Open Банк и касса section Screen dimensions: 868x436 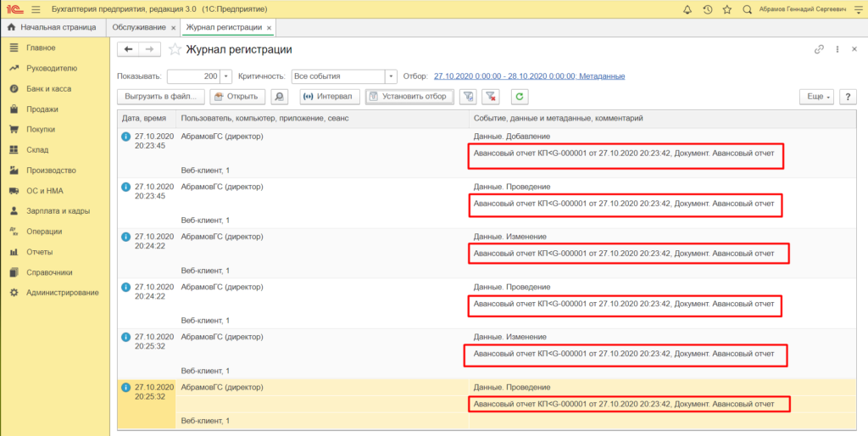[48, 88]
